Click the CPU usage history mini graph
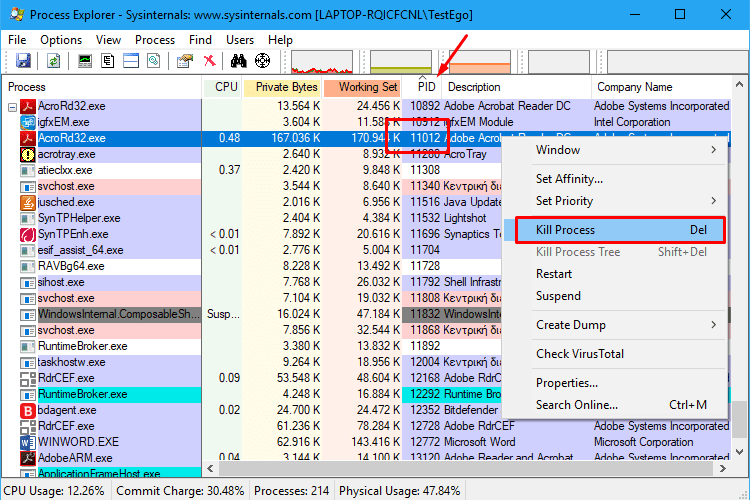 pyautogui.click(x=322, y=62)
